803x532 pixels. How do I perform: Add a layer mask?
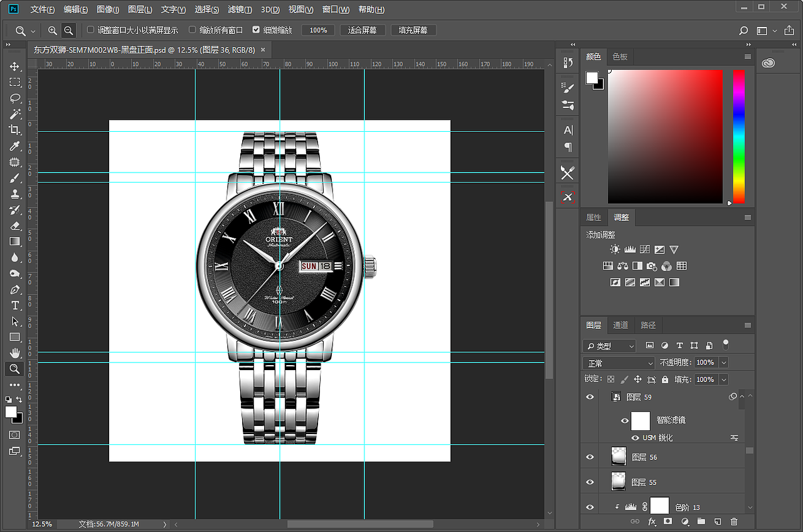pos(668,521)
